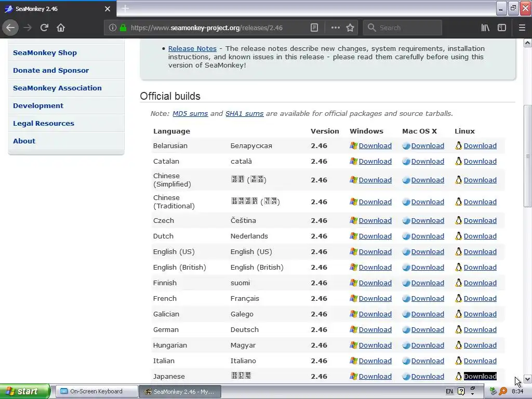Open the Release Notes link
This screenshot has width=532, height=399.
(x=192, y=48)
